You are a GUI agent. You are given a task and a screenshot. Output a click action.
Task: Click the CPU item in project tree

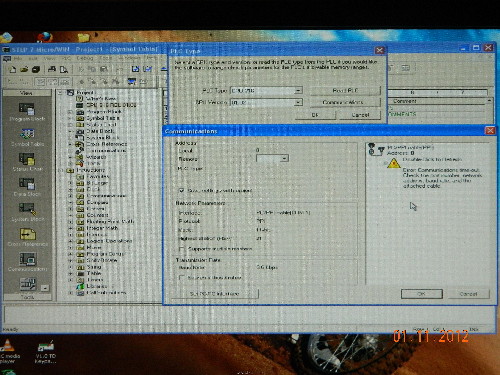111,105
